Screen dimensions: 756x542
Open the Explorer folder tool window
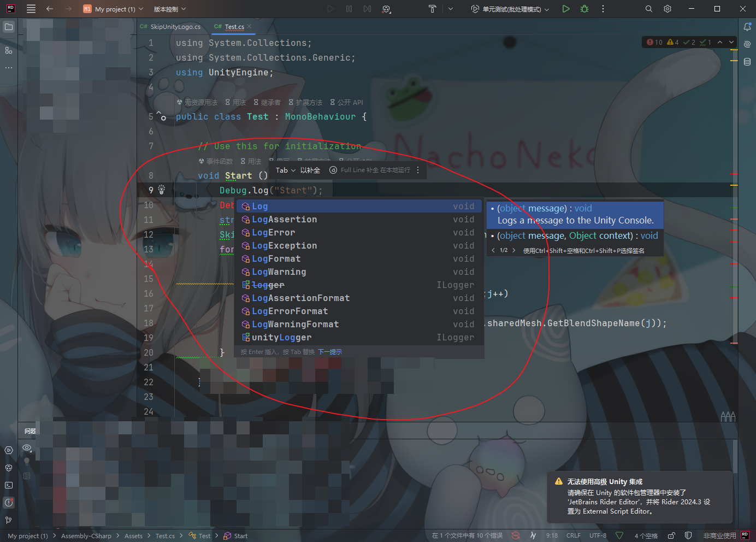point(9,27)
